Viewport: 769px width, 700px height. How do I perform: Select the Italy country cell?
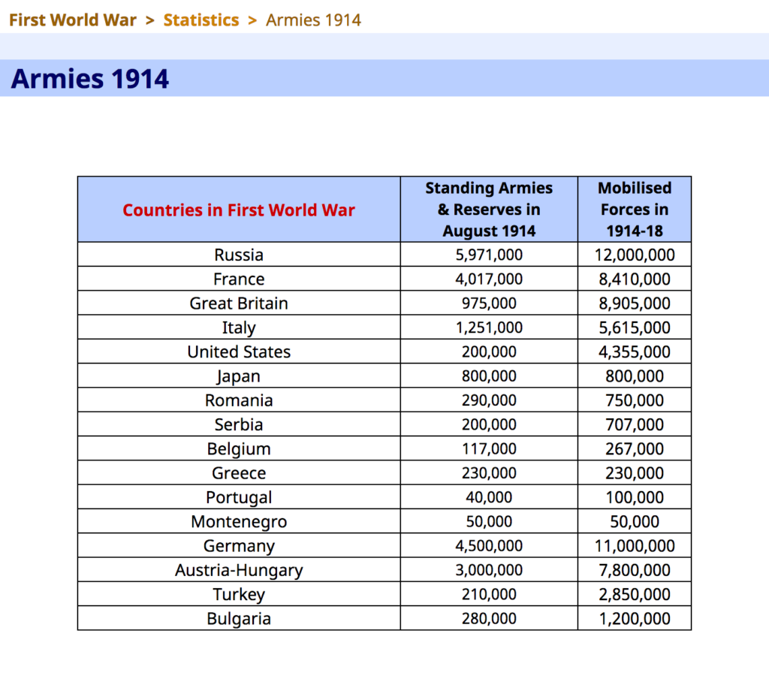[x=239, y=327]
